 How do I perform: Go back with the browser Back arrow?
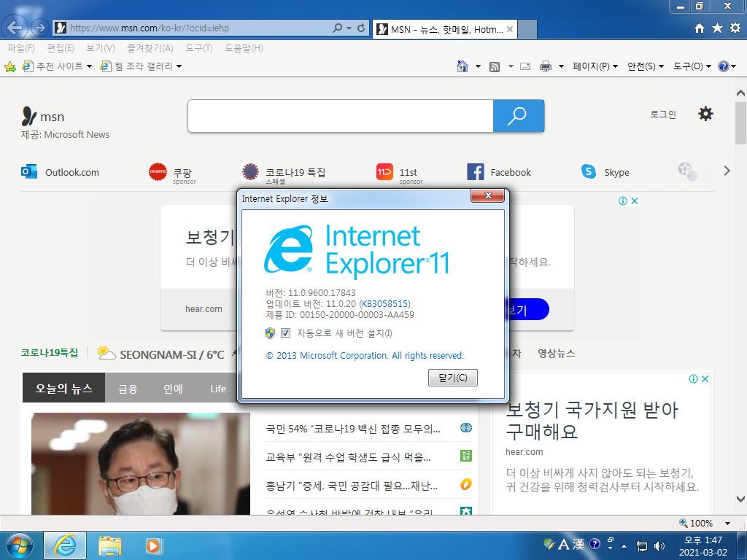pos(15,28)
